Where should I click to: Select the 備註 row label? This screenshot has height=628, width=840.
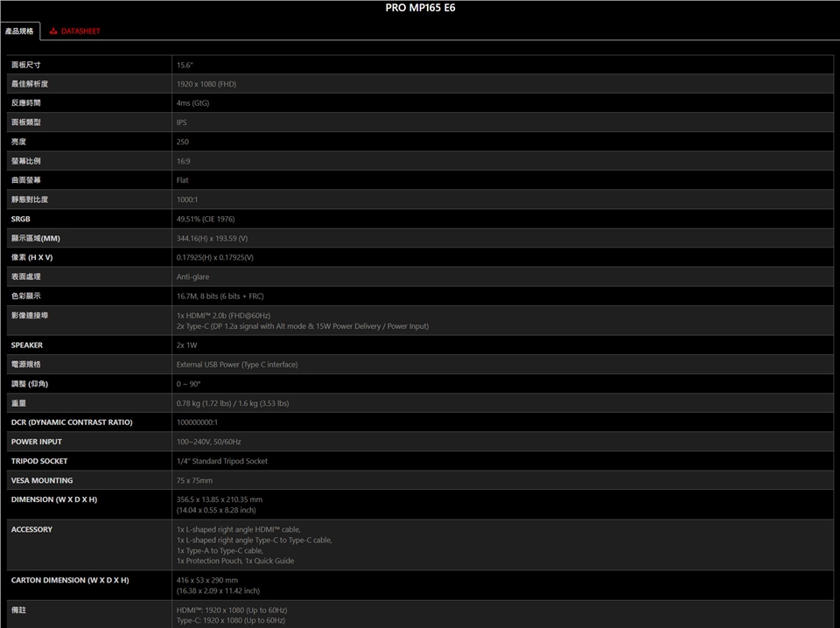pyautogui.click(x=18, y=609)
